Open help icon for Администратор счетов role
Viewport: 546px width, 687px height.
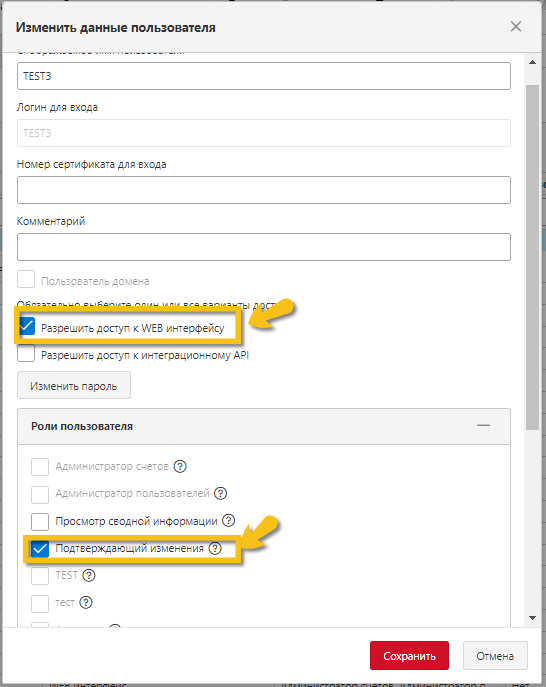coord(180,466)
